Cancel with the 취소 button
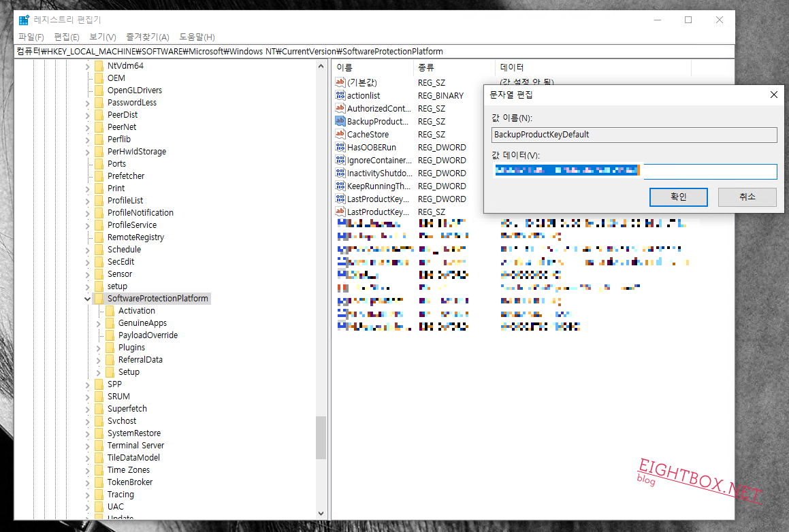 (747, 197)
